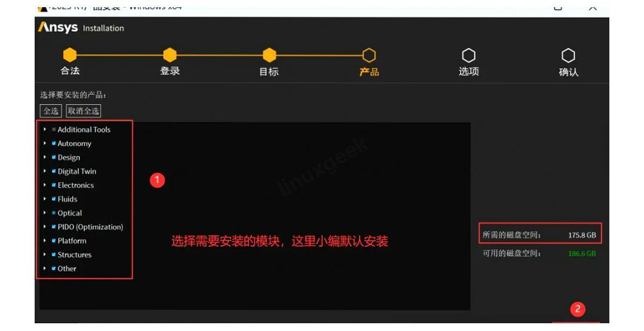Click the Installation title text
This screenshot has height=331, width=644.
click(103, 28)
